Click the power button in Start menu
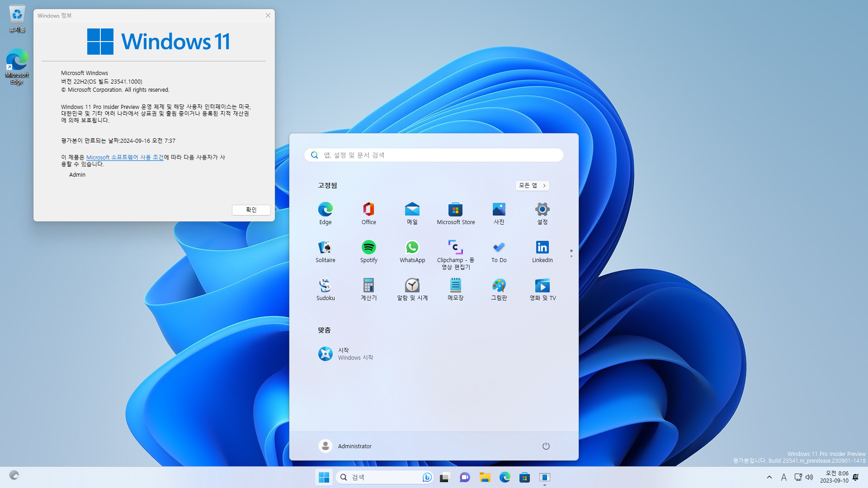The width and height of the screenshot is (868, 488). [546, 446]
